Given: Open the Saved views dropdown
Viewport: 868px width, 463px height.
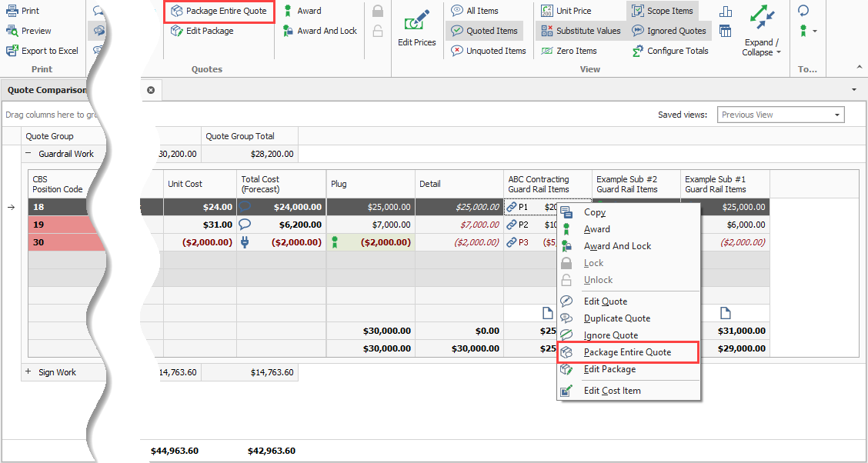Looking at the screenshot, I should click(837, 115).
